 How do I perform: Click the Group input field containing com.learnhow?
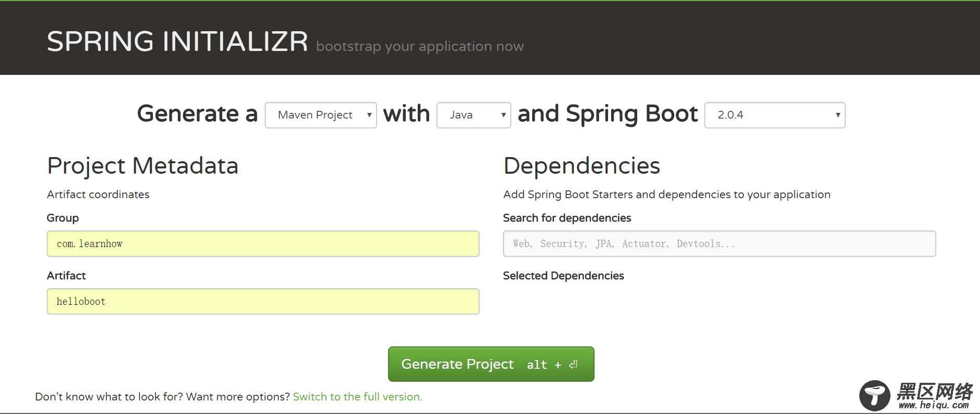pyautogui.click(x=263, y=243)
